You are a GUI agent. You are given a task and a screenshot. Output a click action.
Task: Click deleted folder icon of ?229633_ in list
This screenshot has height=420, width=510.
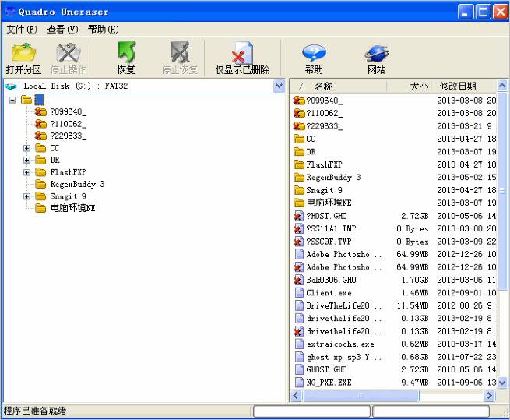298,126
